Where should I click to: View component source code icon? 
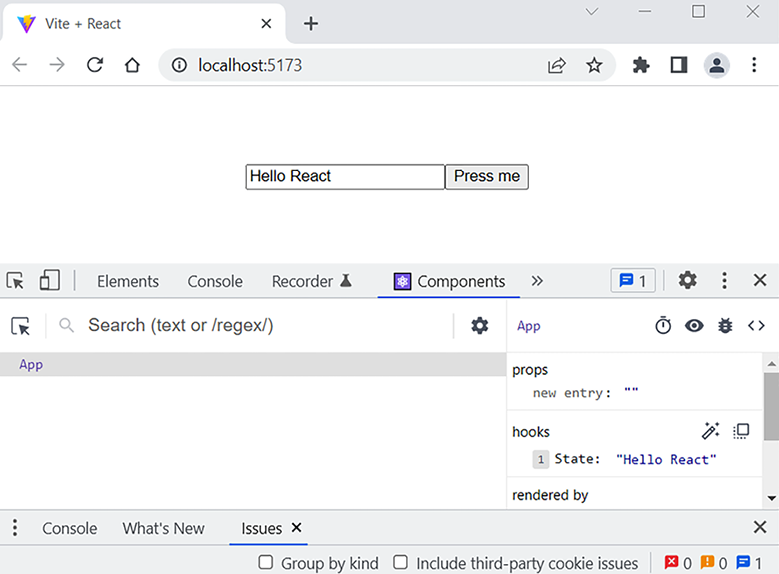(x=756, y=326)
